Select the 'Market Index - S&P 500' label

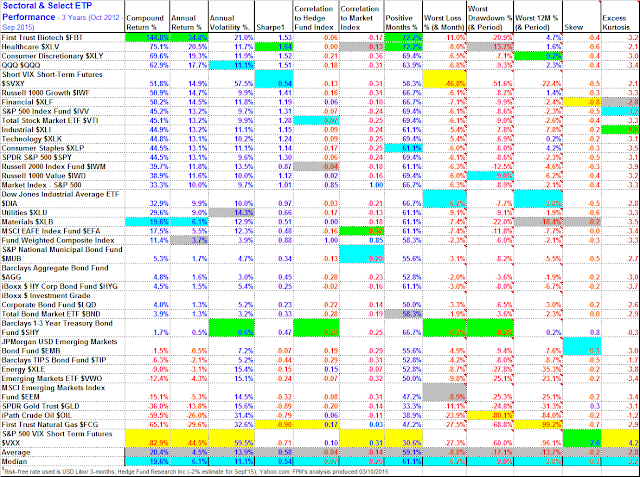(42, 185)
